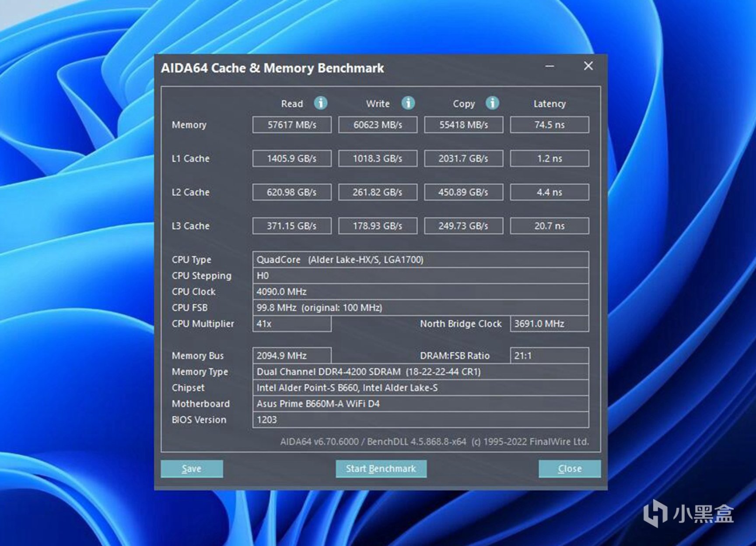Click the CPU Stepping value H0
756x546 pixels.
[421, 276]
